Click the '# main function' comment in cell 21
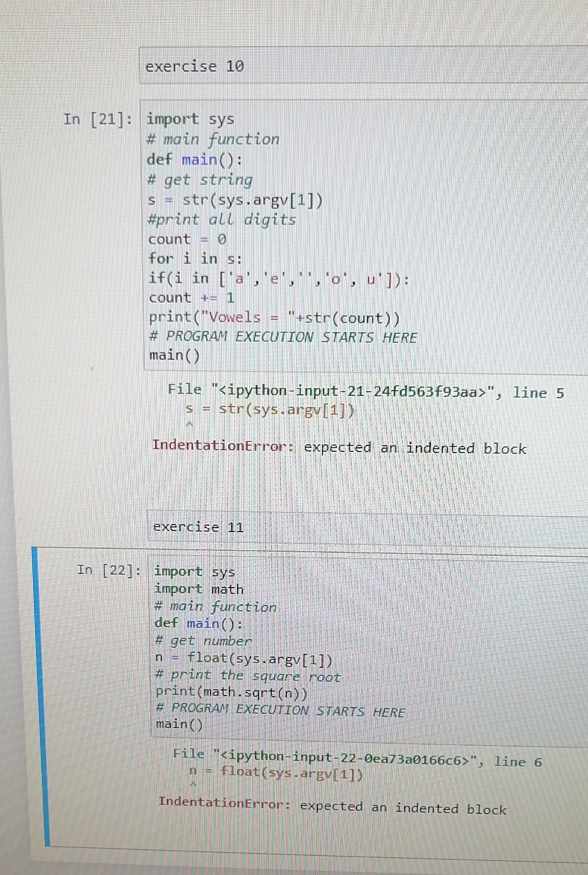The width and height of the screenshot is (588, 875). (213, 139)
